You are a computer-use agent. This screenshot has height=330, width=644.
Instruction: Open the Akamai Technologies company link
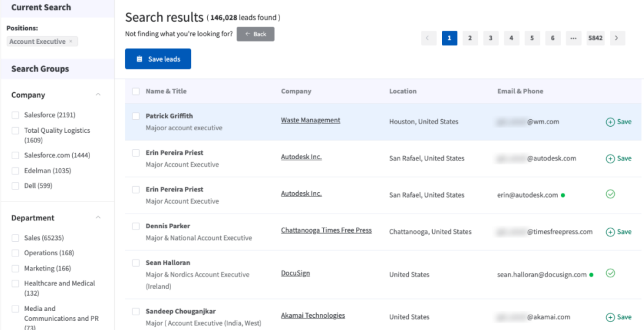tap(313, 315)
